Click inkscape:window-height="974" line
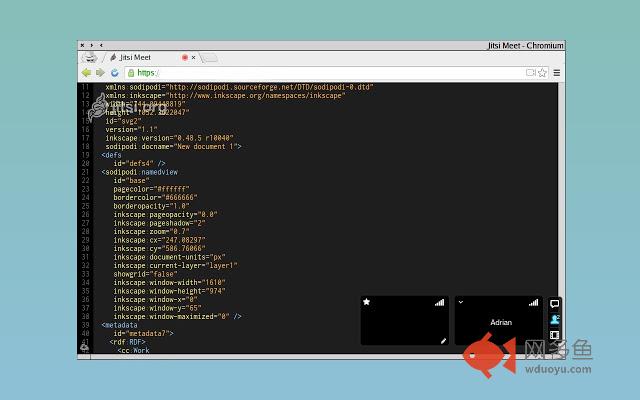This screenshot has width=640, height=400. 169,291
